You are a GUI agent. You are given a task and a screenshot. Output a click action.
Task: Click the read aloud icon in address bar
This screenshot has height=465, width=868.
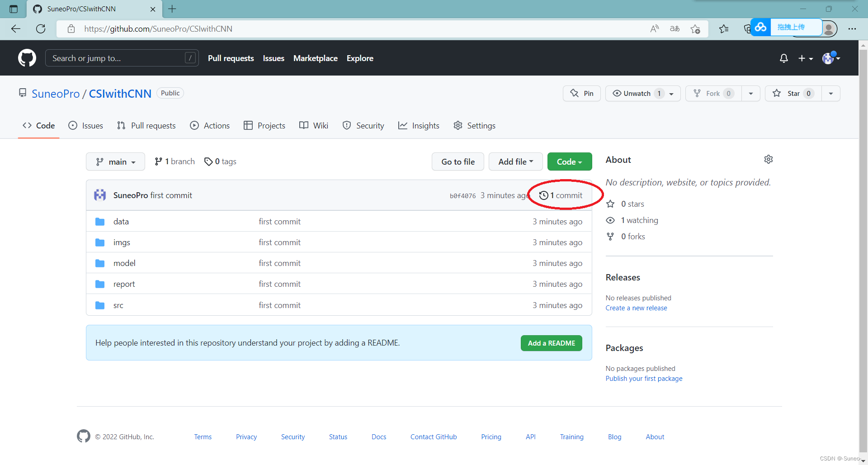654,29
